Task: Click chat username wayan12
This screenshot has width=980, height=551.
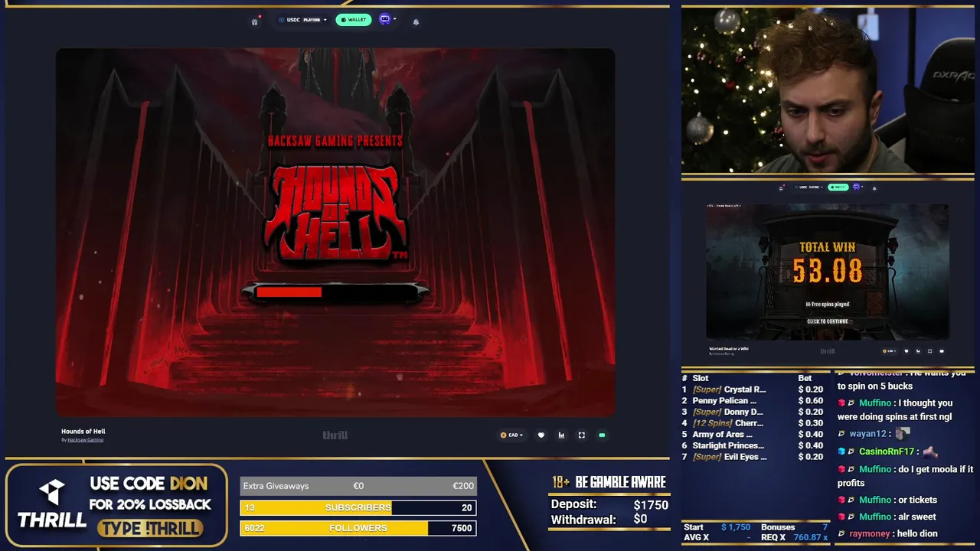Action: 867,434
